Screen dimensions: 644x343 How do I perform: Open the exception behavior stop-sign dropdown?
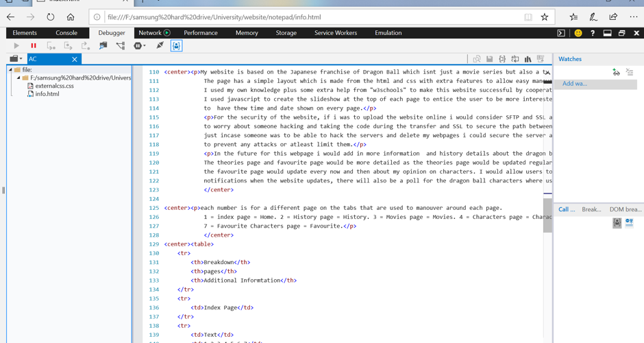point(140,46)
